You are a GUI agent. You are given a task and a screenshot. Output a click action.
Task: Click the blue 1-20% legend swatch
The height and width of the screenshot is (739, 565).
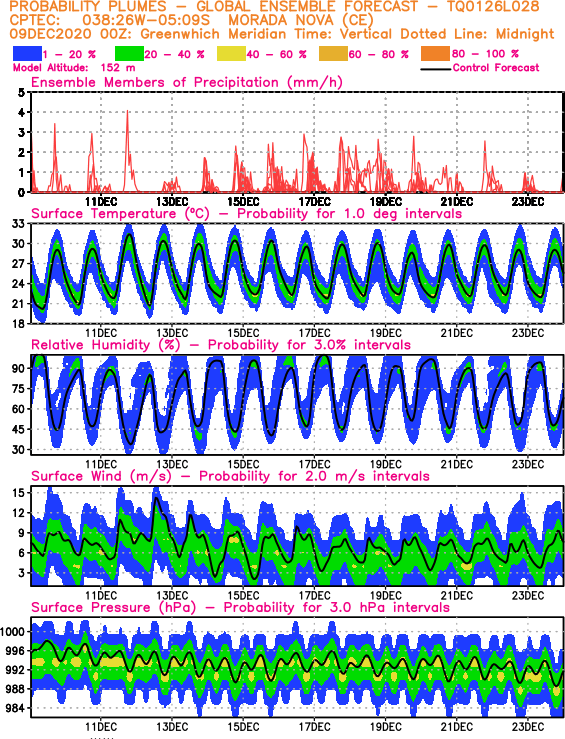click(27, 53)
